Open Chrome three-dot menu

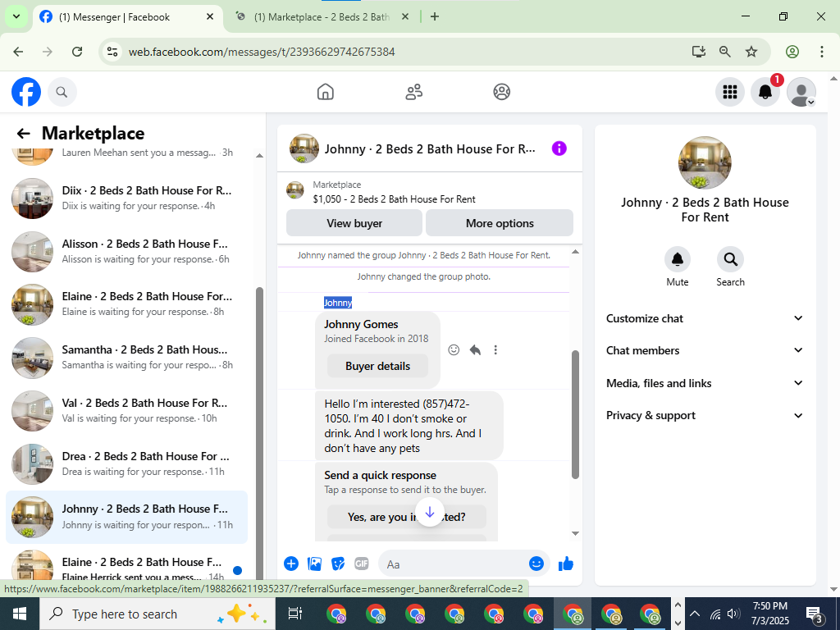pos(821,52)
